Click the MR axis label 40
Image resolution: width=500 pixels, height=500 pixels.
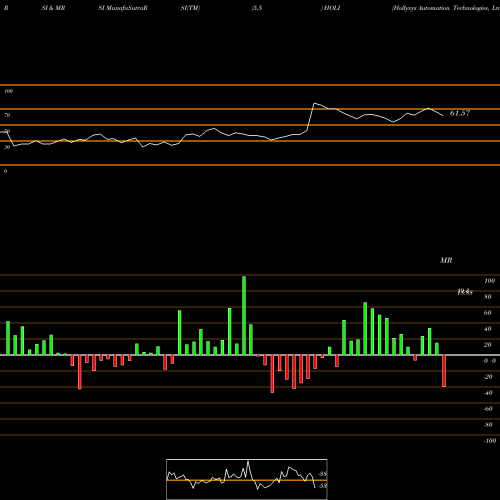[x=488, y=329]
